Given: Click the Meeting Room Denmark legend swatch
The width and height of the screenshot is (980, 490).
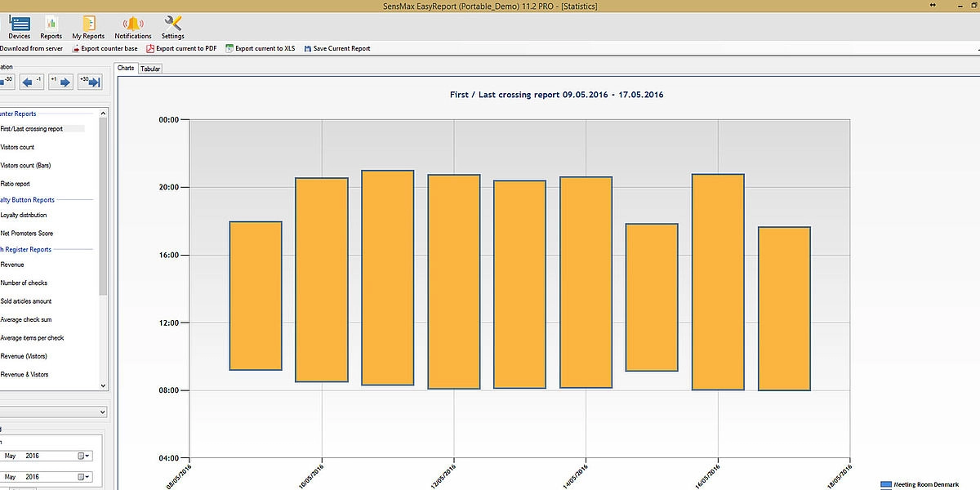Looking at the screenshot, I should click(x=886, y=485).
